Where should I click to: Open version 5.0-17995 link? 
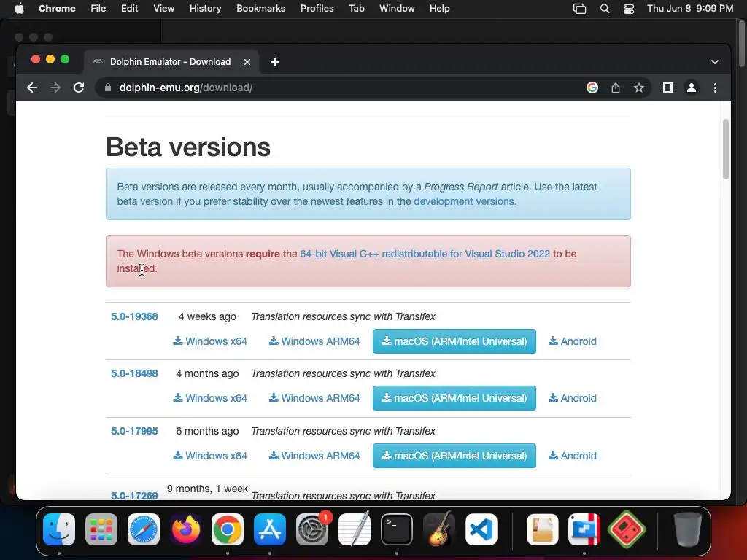(x=134, y=431)
